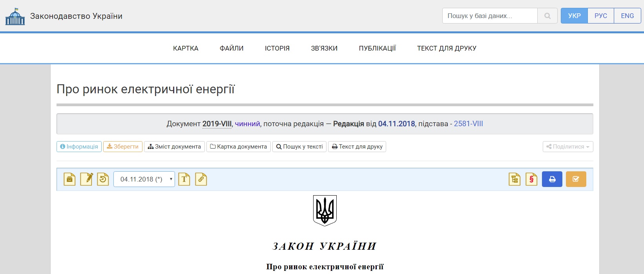Open the document structure tree icon
The image size is (644, 274).
pyautogui.click(x=514, y=179)
